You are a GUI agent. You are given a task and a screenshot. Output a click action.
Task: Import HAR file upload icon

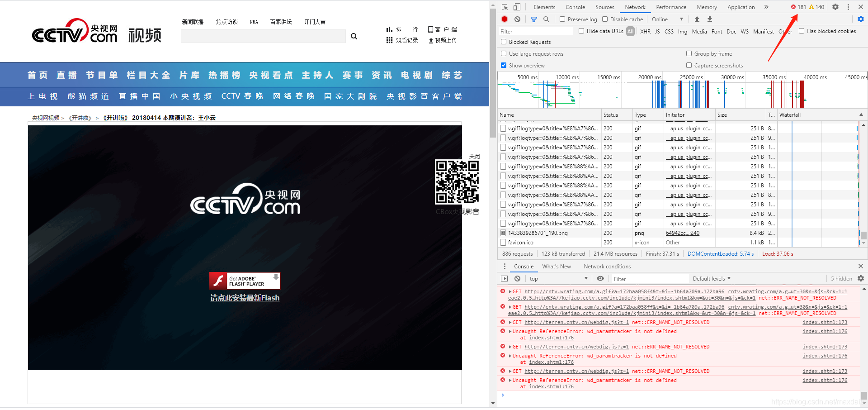tap(697, 19)
